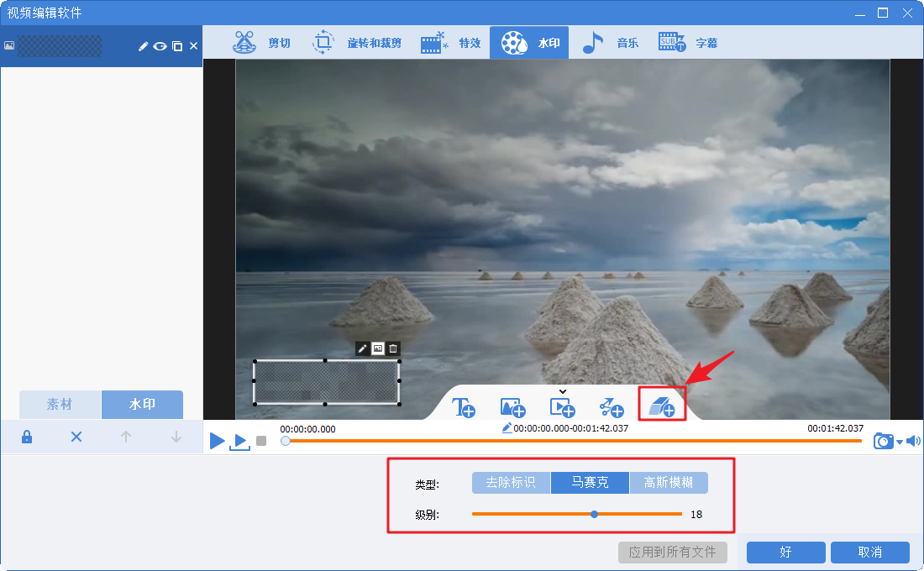
Task: Choose the 马赛克 mosaic type
Action: [x=590, y=483]
